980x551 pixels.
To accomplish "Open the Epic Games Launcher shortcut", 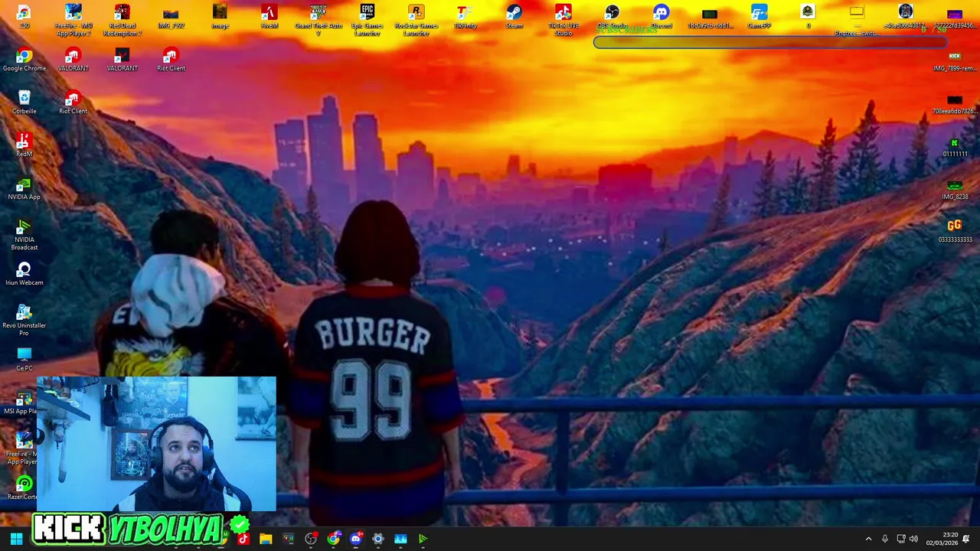I will (367, 20).
